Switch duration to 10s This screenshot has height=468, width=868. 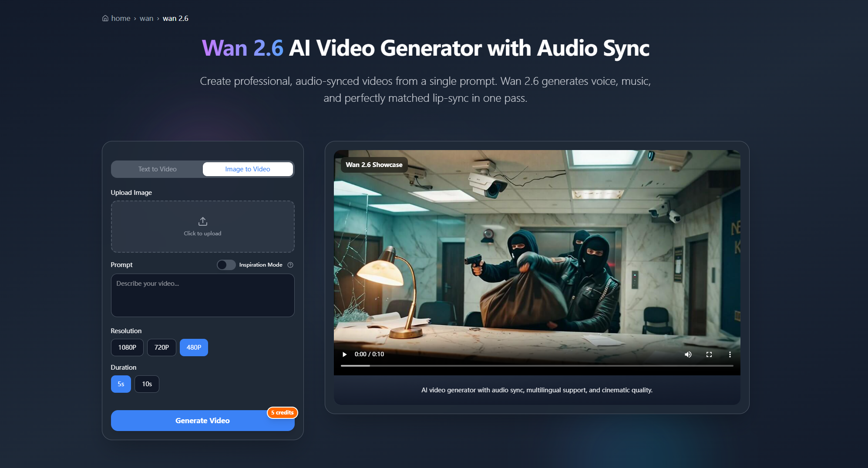pyautogui.click(x=147, y=384)
